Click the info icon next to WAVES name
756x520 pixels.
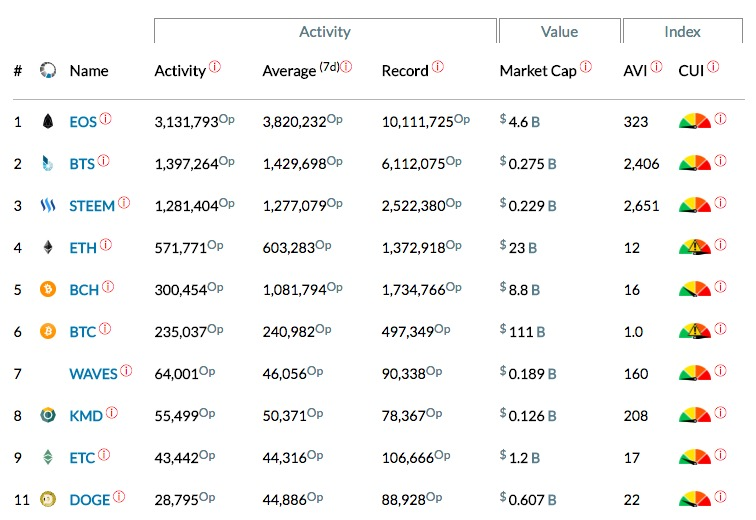[x=126, y=370]
